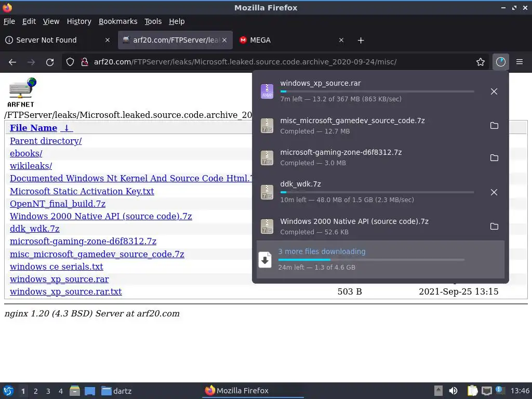Open the Edit menu
This screenshot has width=532, height=399.
pyautogui.click(x=29, y=21)
